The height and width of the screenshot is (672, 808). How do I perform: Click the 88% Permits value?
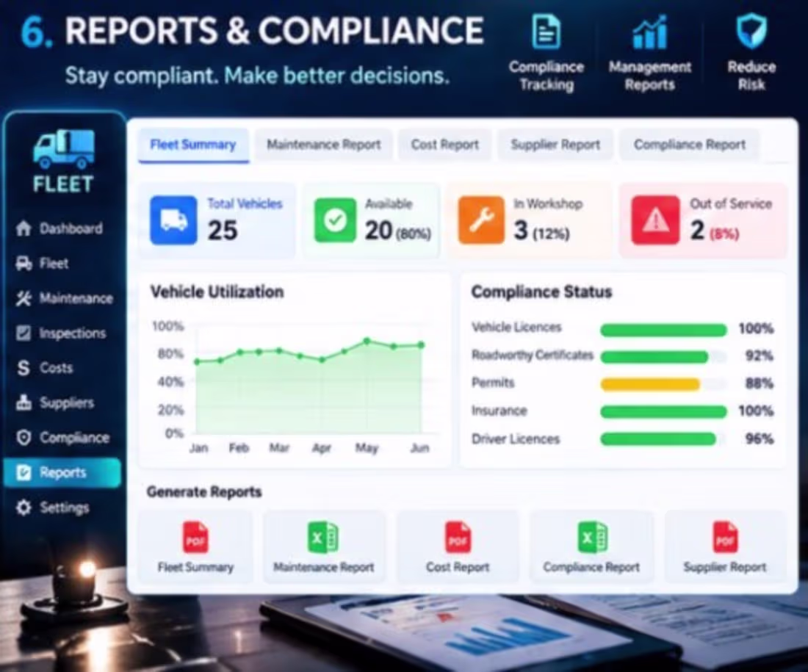pos(759,383)
